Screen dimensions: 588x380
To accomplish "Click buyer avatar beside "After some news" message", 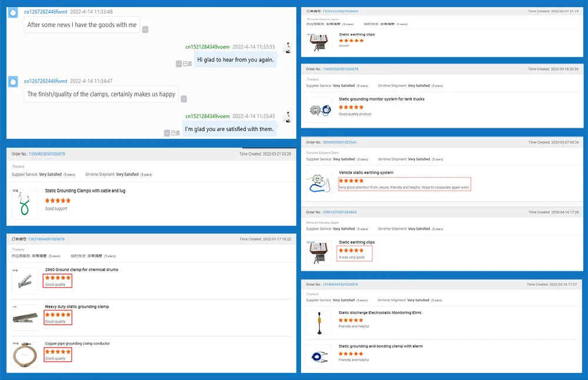I will [13, 13].
